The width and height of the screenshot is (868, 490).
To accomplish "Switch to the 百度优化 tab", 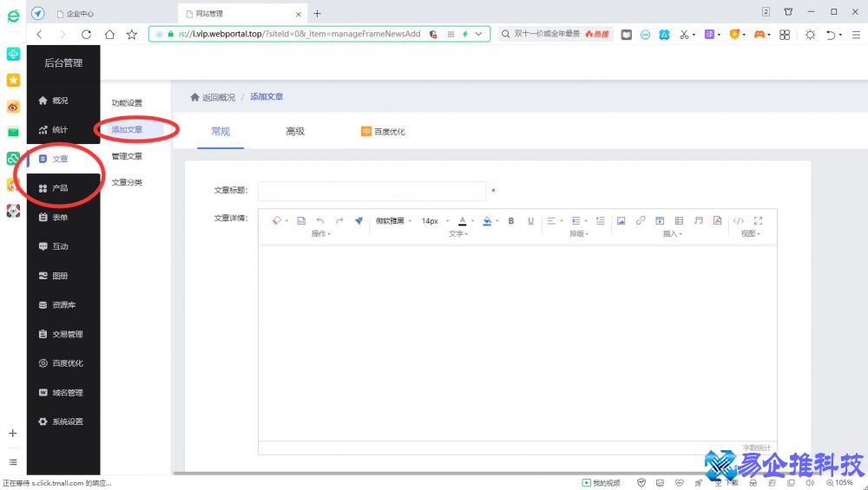I will [383, 132].
